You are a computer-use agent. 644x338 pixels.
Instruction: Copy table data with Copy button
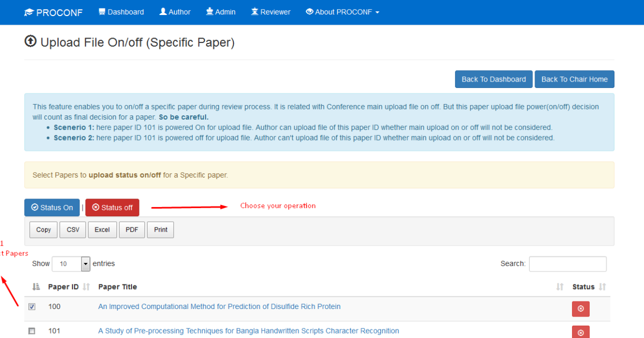click(43, 230)
